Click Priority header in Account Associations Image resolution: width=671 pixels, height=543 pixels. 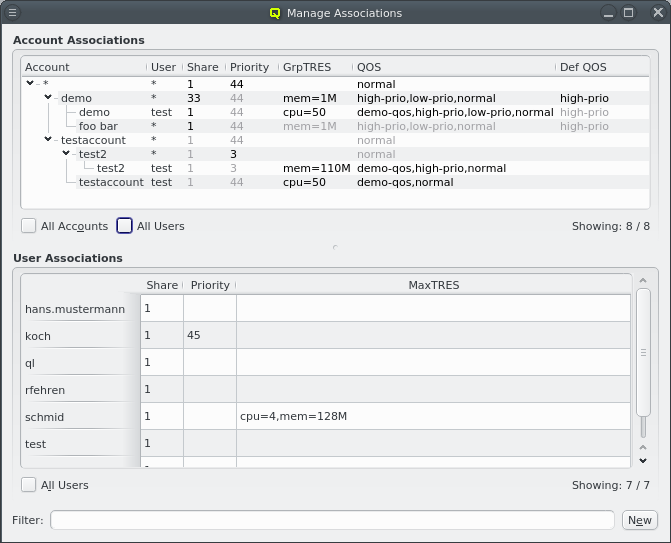[x=252, y=67]
